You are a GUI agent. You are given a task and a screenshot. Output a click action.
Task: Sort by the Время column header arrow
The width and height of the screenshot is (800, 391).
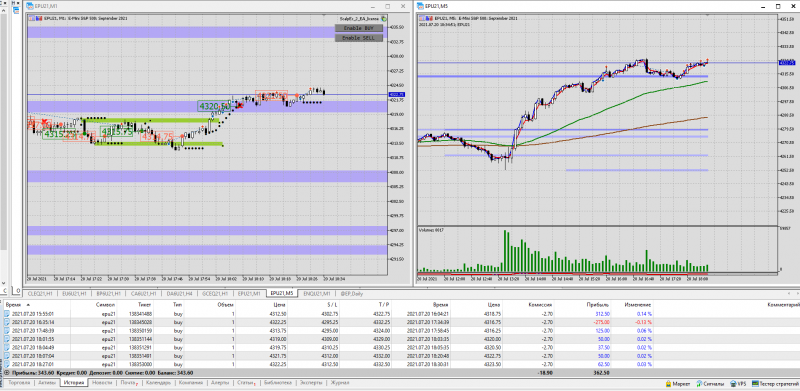tap(29, 305)
